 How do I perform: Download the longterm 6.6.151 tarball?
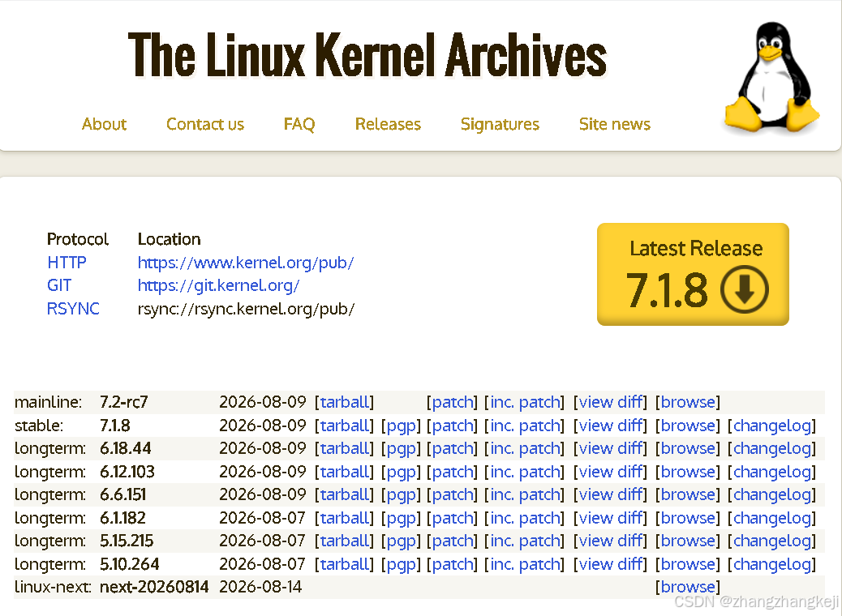click(x=344, y=494)
